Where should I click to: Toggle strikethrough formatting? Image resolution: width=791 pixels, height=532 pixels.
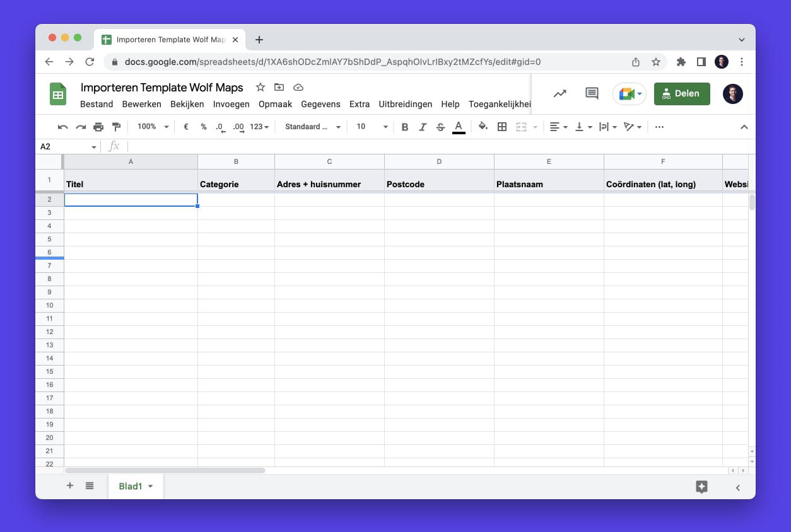(440, 127)
